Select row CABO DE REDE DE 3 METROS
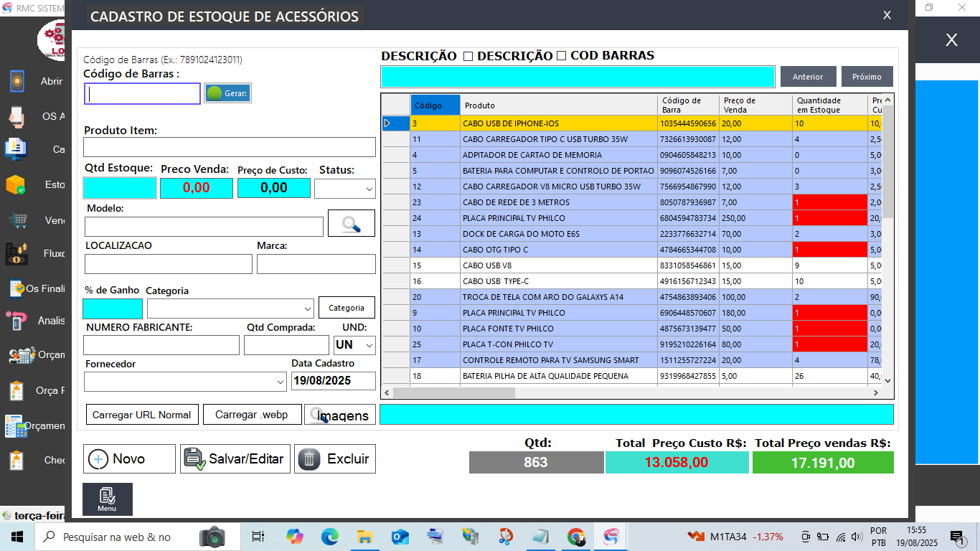Screen dimensions: 980x551 [631, 202]
